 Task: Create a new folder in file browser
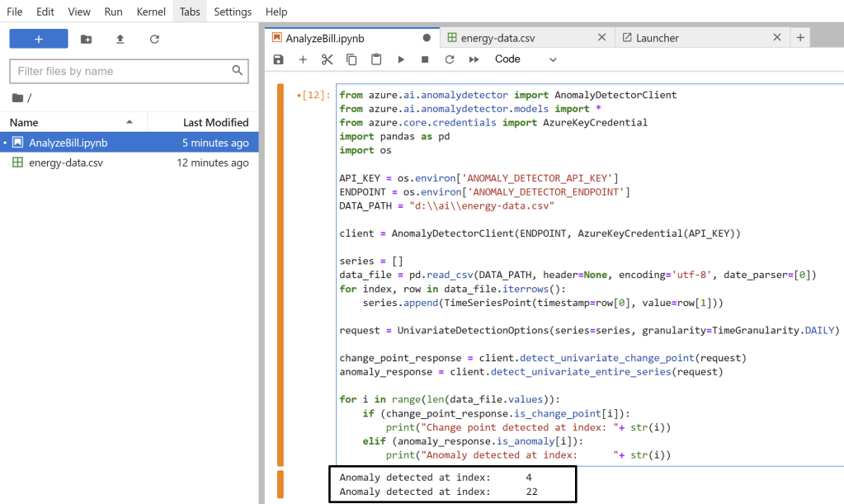pos(87,39)
